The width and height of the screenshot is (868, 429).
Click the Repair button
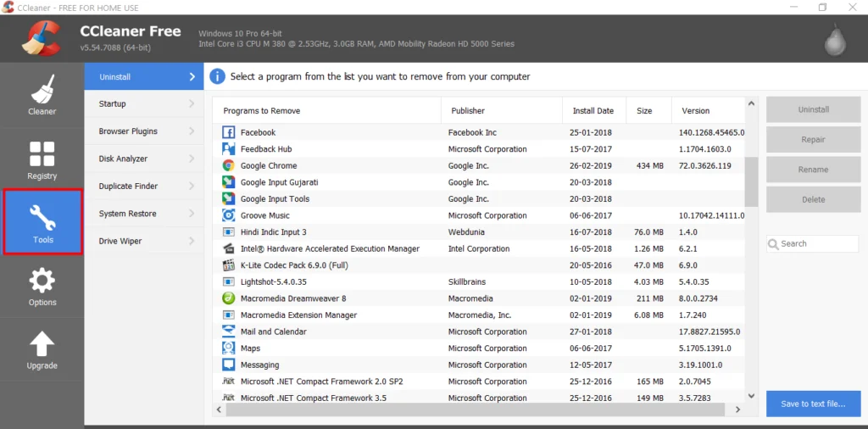(813, 140)
